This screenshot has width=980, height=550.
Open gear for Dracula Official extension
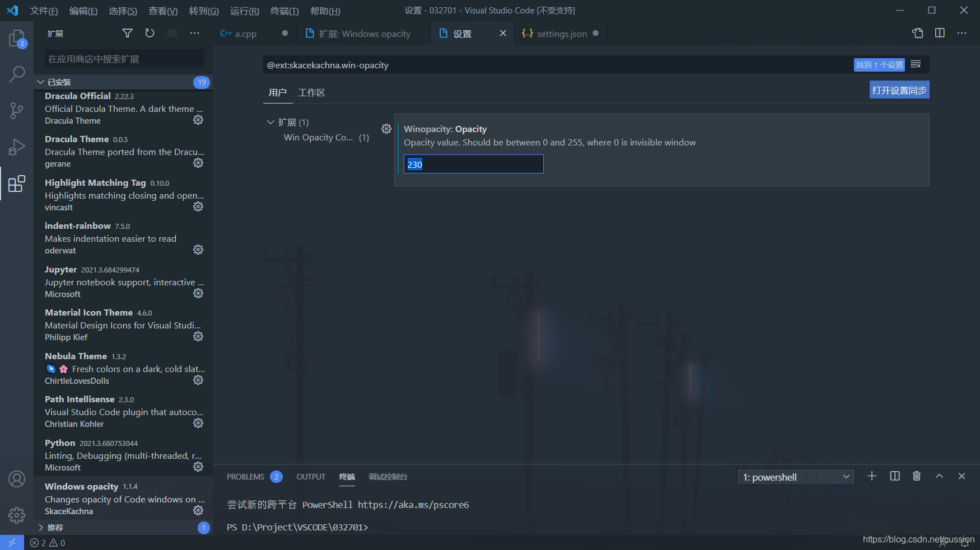click(198, 120)
